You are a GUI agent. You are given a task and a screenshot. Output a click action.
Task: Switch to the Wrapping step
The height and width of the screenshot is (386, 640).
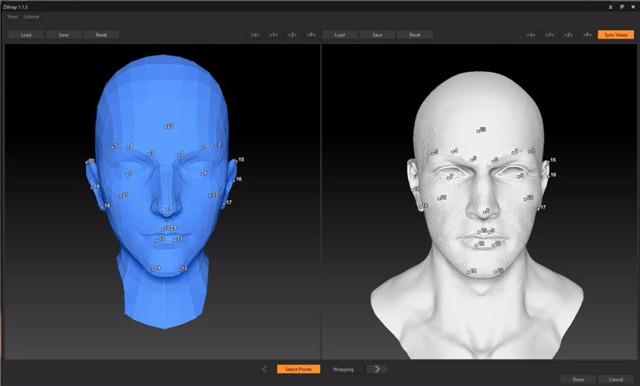(x=343, y=369)
